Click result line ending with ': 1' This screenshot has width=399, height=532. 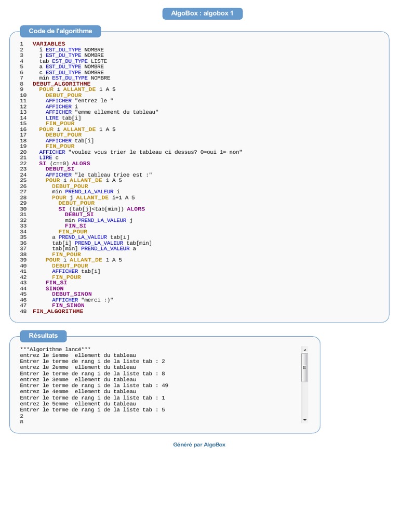pyautogui.click(x=92, y=398)
